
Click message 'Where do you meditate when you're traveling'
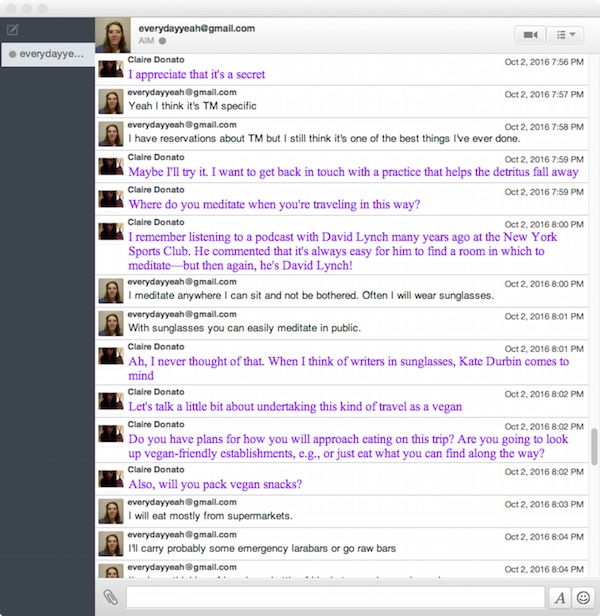274,204
